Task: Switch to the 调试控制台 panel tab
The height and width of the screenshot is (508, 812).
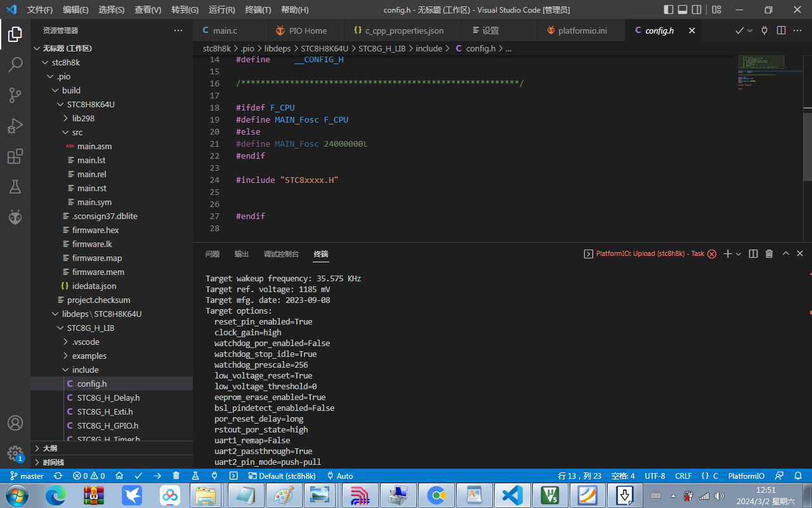Action: click(x=281, y=253)
